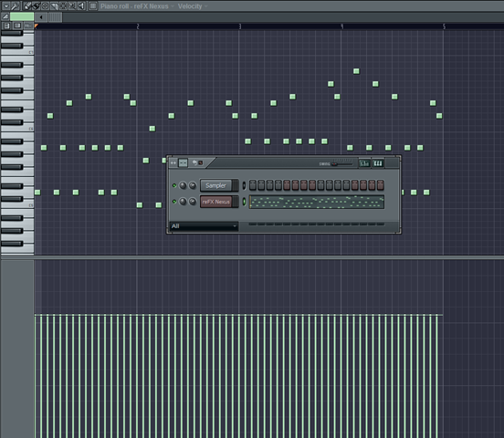Toggle the reFX Nexus channel mute LED
Viewport: 504px width, 438px height.
[x=174, y=202]
